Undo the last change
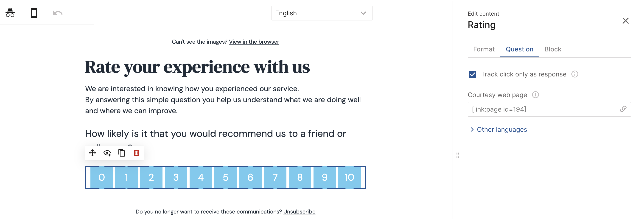 coord(58,13)
